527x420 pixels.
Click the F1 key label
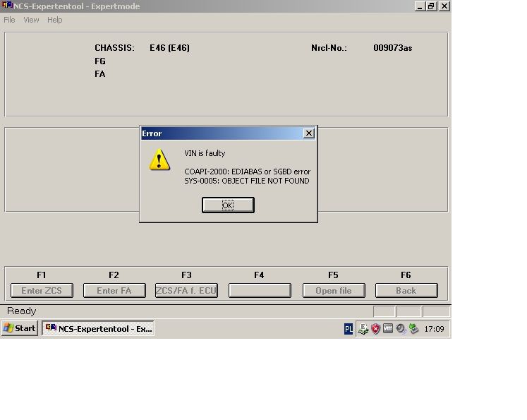click(42, 275)
